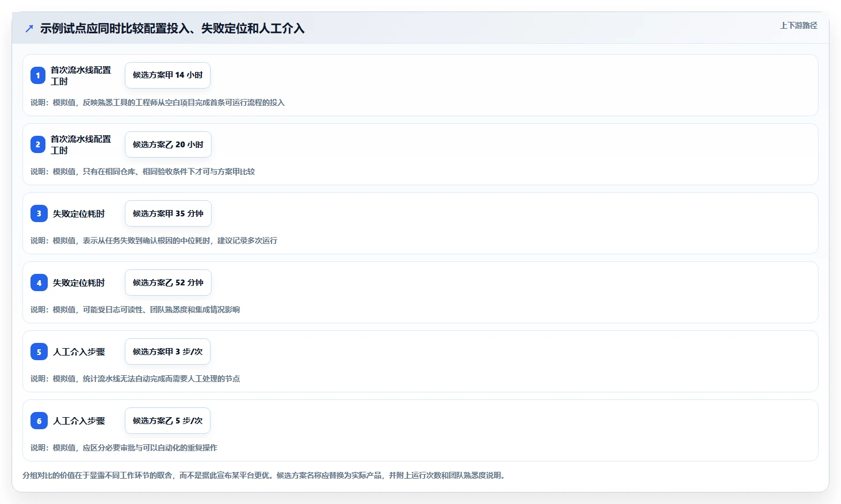This screenshot has height=504, width=841.
Task: Click the note about 确认根因的中位耗时
Action: pos(154,240)
